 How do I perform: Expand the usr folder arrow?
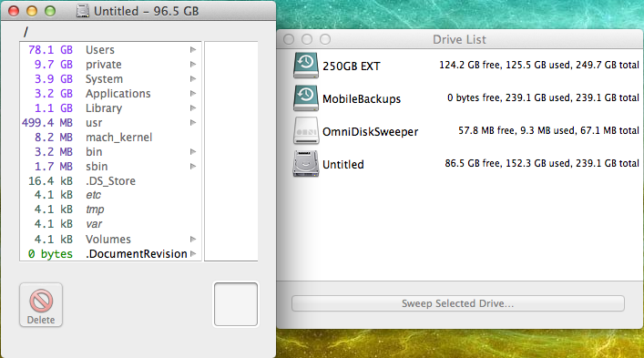click(x=193, y=123)
